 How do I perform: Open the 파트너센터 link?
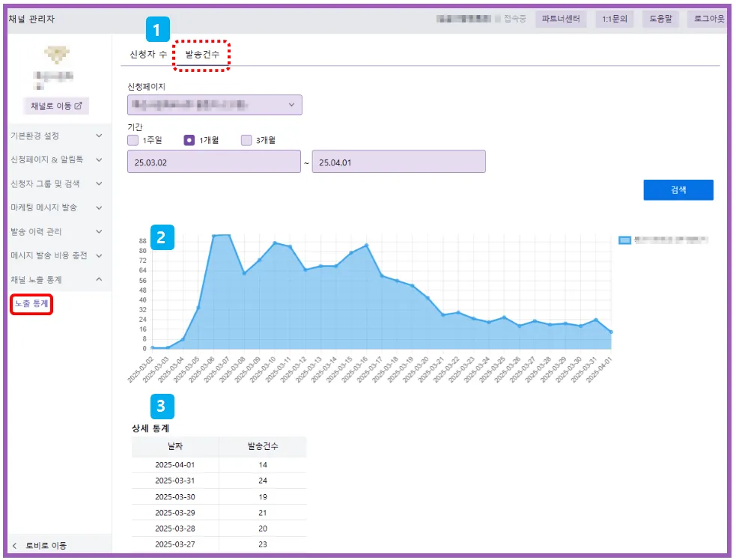coord(561,19)
